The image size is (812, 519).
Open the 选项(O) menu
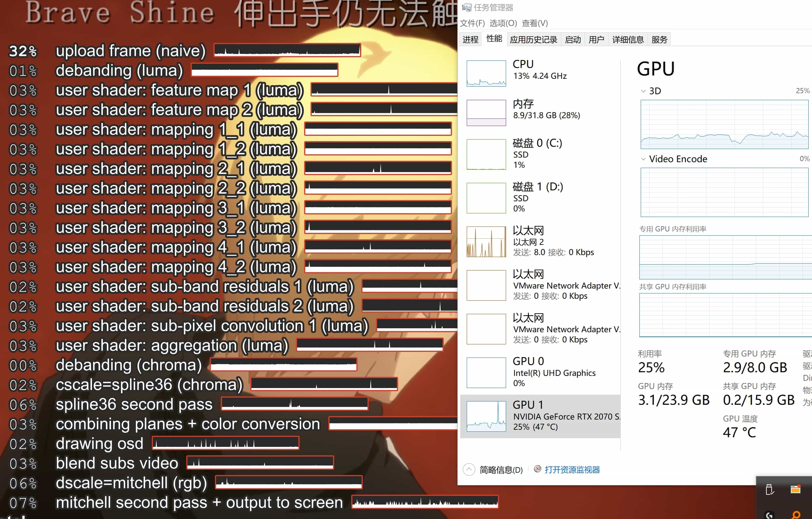[x=503, y=23]
